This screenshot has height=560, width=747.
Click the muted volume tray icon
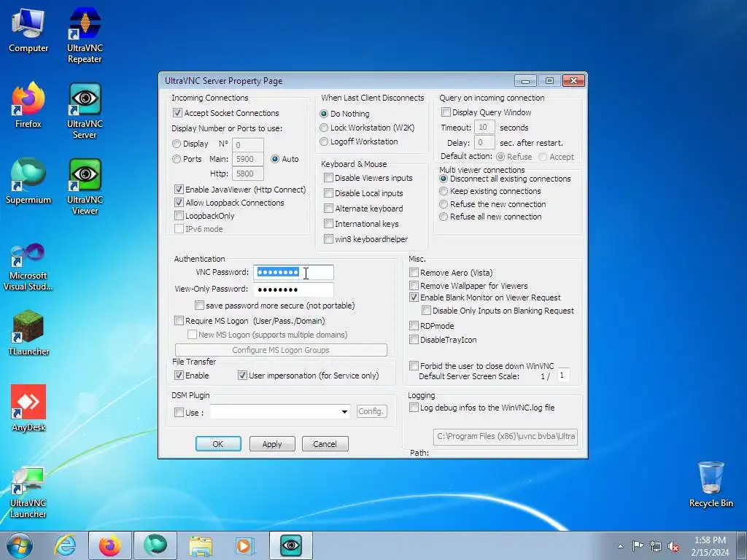tap(673, 546)
